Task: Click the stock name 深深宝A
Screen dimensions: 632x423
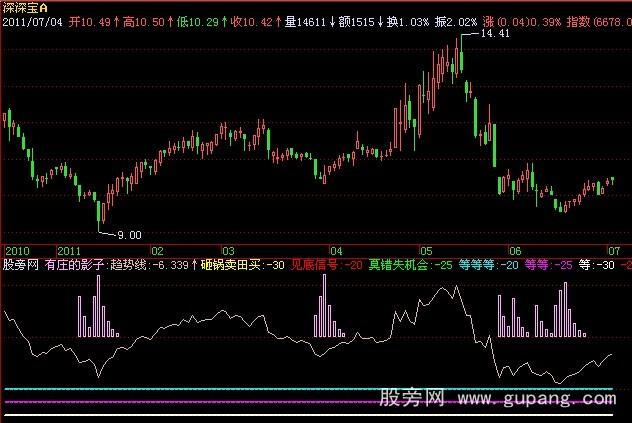Action: click(25, 8)
